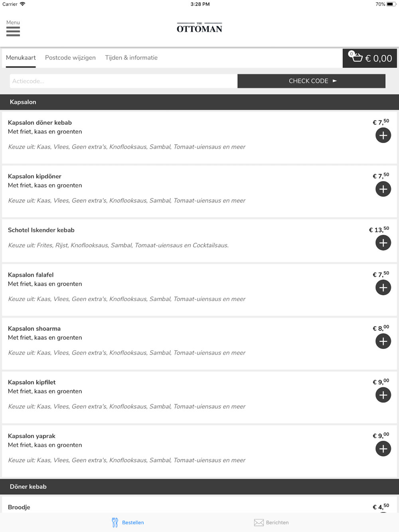Open the hamburger Menu icon
The height and width of the screenshot is (532, 399).
point(13,28)
